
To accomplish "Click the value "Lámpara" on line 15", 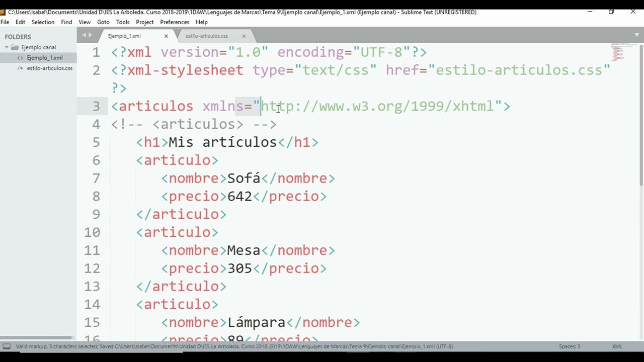I will pos(257,322).
